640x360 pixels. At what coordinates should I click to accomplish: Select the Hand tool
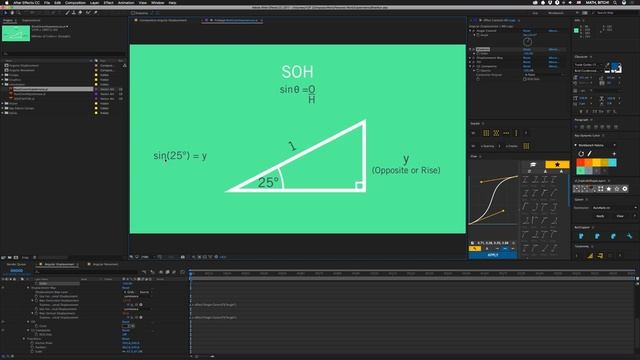coord(12,13)
